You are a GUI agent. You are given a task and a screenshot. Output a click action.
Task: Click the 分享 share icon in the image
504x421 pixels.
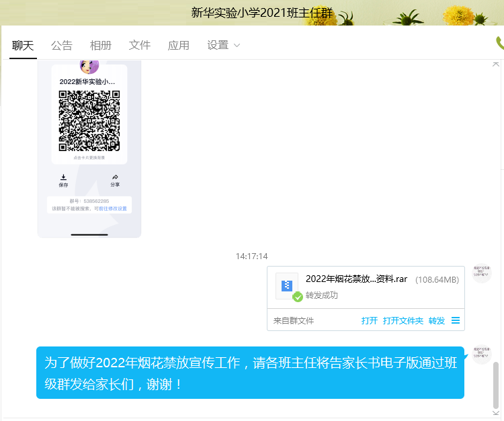(115, 181)
